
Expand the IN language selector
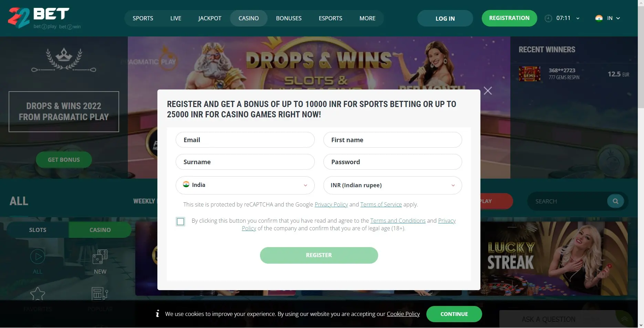pyautogui.click(x=608, y=18)
